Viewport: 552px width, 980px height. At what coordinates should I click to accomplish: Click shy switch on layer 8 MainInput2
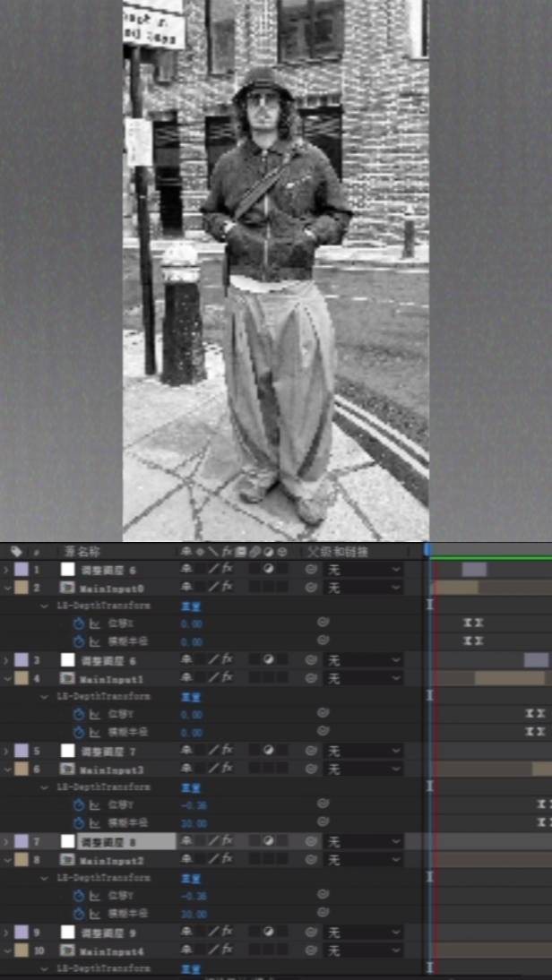coord(186,860)
